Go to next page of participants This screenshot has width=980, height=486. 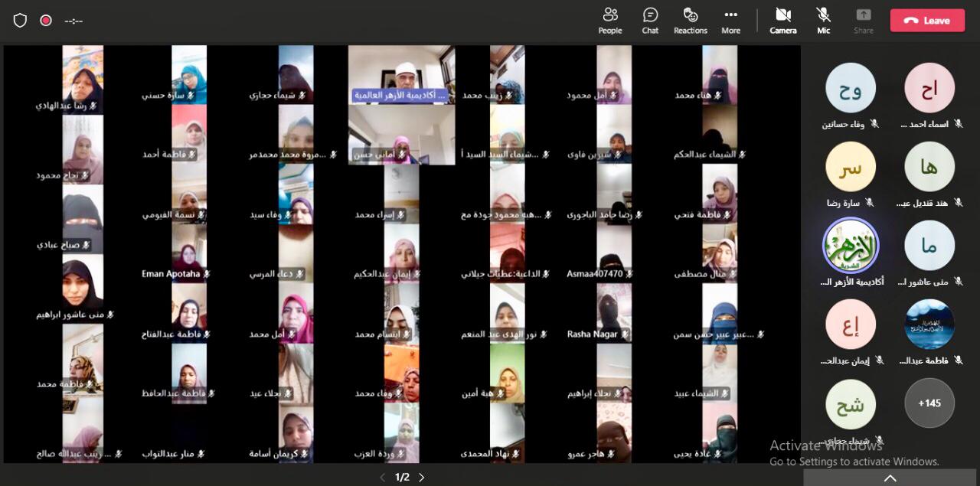[421, 478]
